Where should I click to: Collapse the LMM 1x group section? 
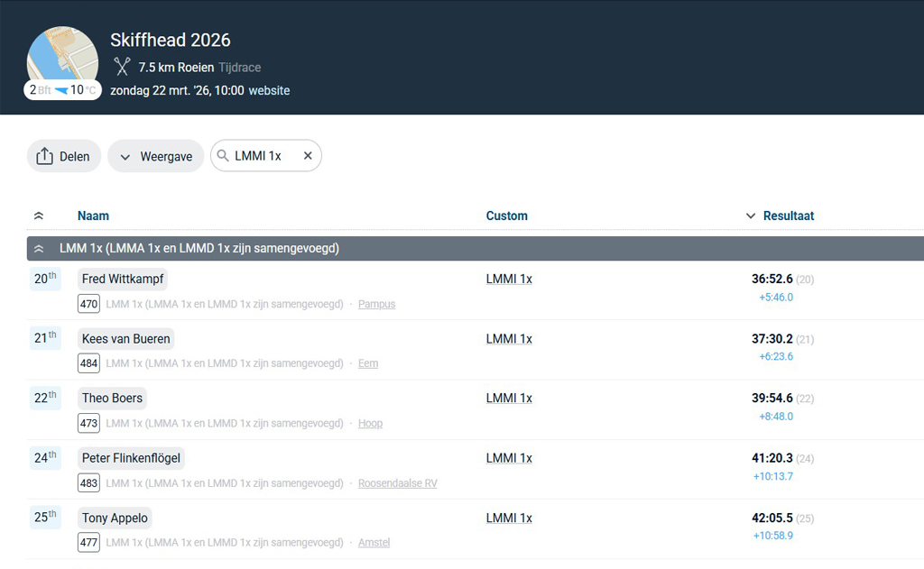pos(39,249)
